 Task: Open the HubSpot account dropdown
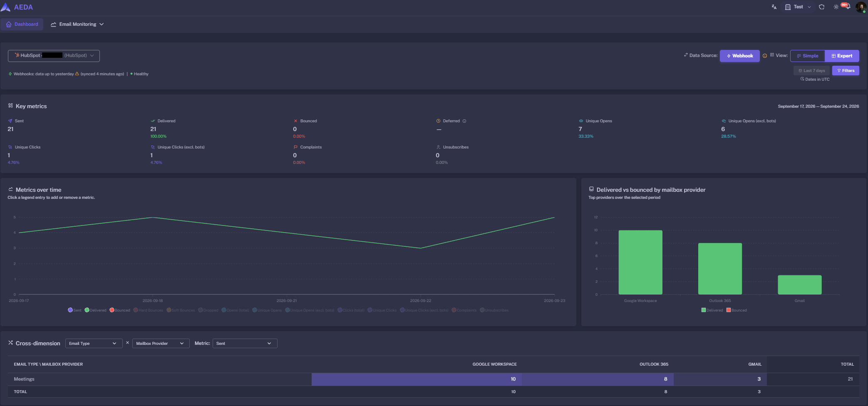(54, 56)
